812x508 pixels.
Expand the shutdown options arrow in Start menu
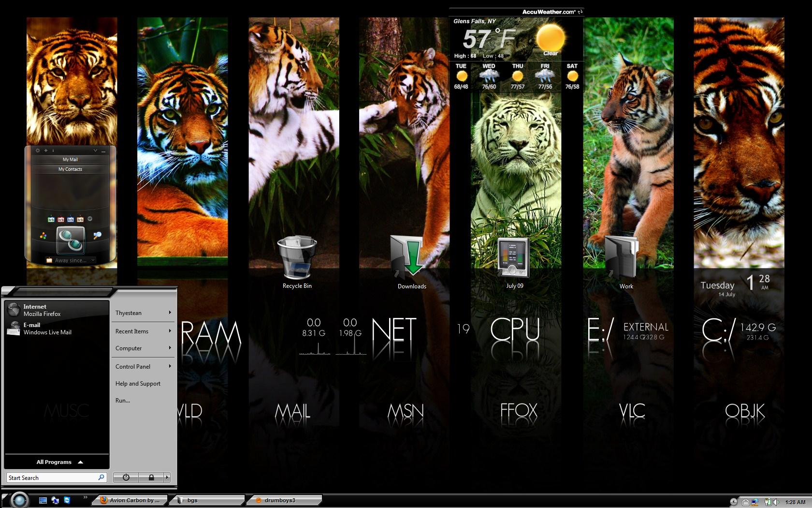(167, 478)
